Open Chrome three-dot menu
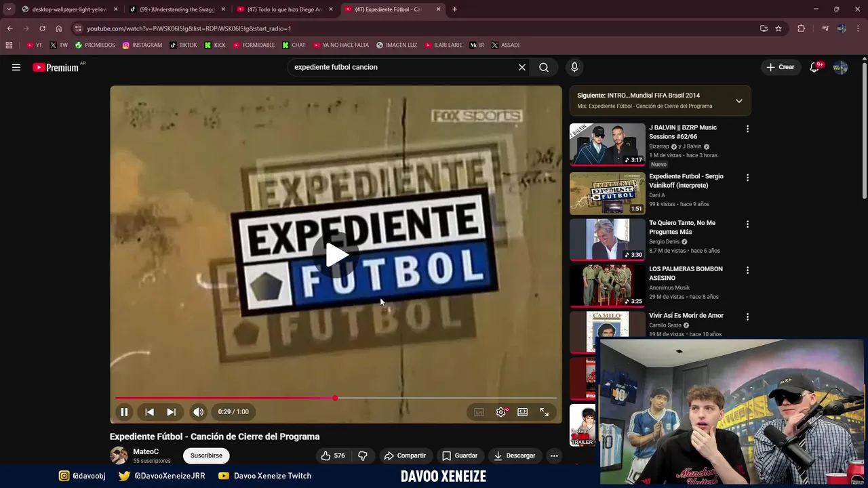 858,28
